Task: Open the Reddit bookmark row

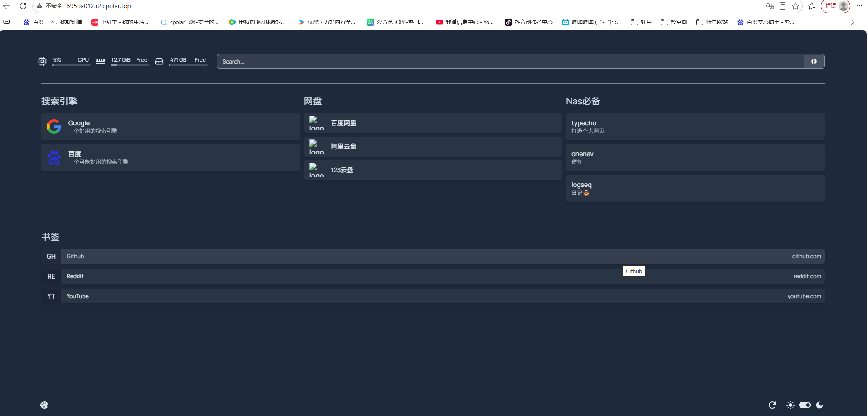Action: (433, 276)
